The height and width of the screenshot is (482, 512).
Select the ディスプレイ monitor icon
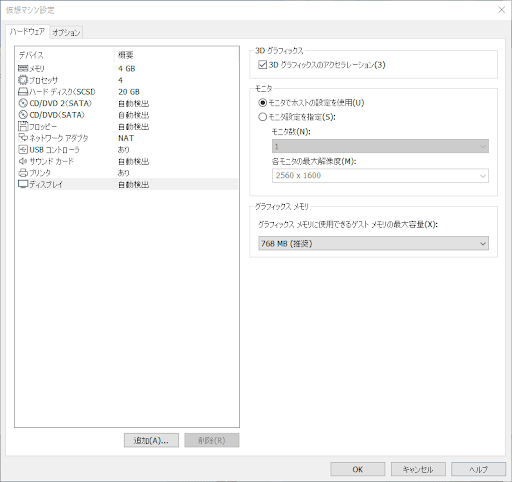[x=23, y=184]
